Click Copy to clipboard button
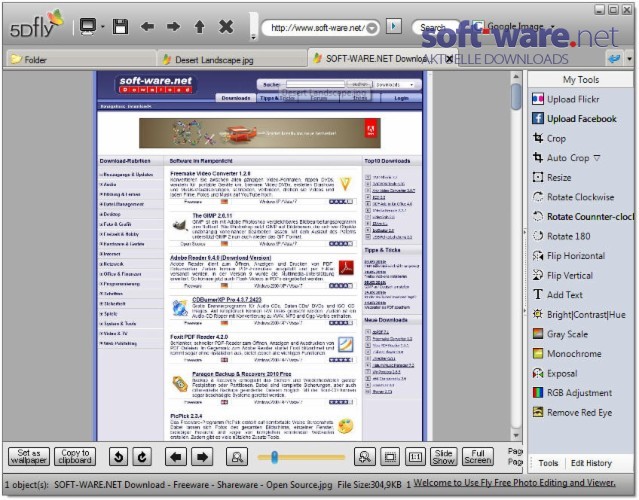Viewport: 639px width, 500px height. point(75,456)
